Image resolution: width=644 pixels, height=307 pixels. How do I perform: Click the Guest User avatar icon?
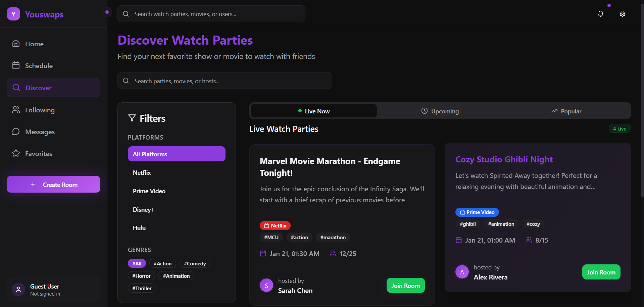pos(18,290)
